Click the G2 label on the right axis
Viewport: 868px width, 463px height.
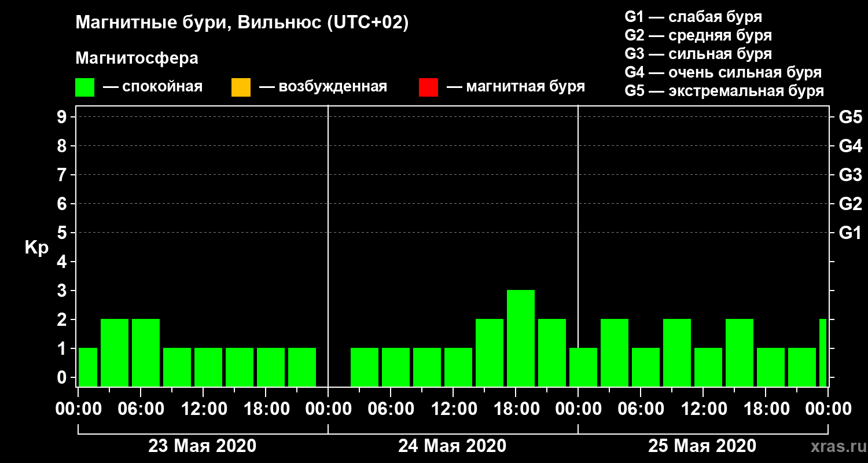[851, 204]
